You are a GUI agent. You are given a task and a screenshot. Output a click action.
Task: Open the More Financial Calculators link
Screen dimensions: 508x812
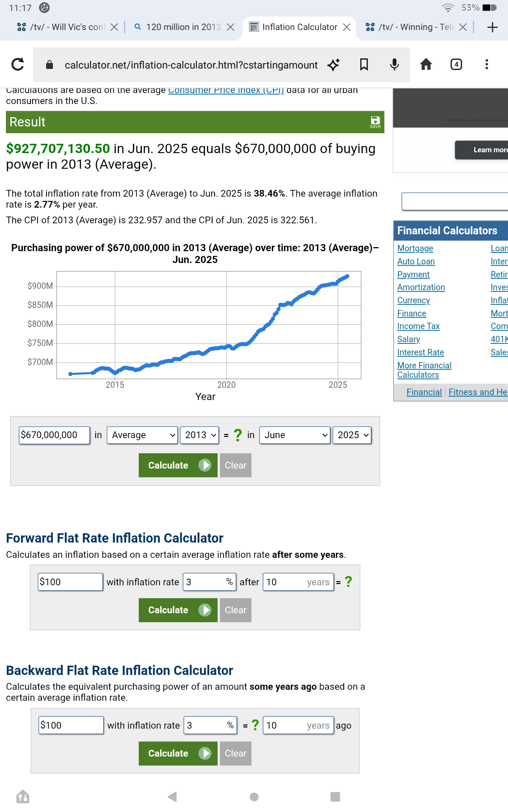(425, 370)
